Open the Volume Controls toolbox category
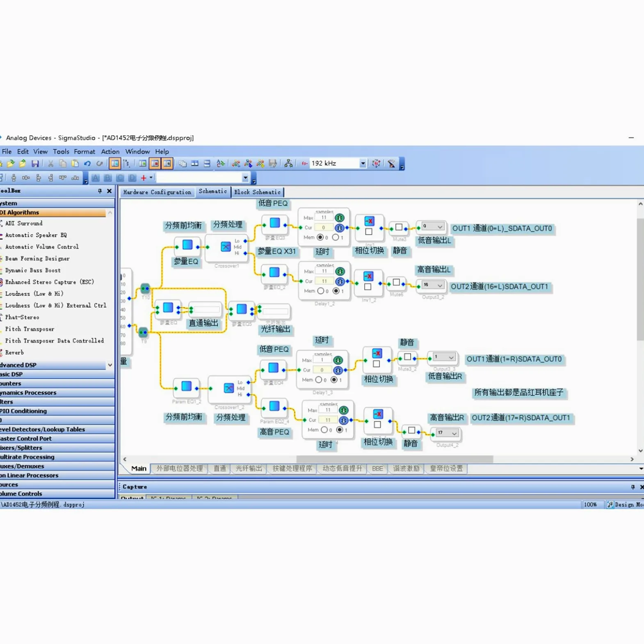644x644 pixels. click(x=57, y=493)
